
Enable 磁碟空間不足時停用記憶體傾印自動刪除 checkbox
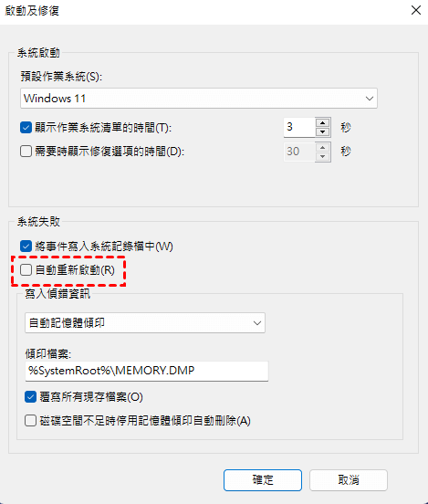tap(30, 420)
